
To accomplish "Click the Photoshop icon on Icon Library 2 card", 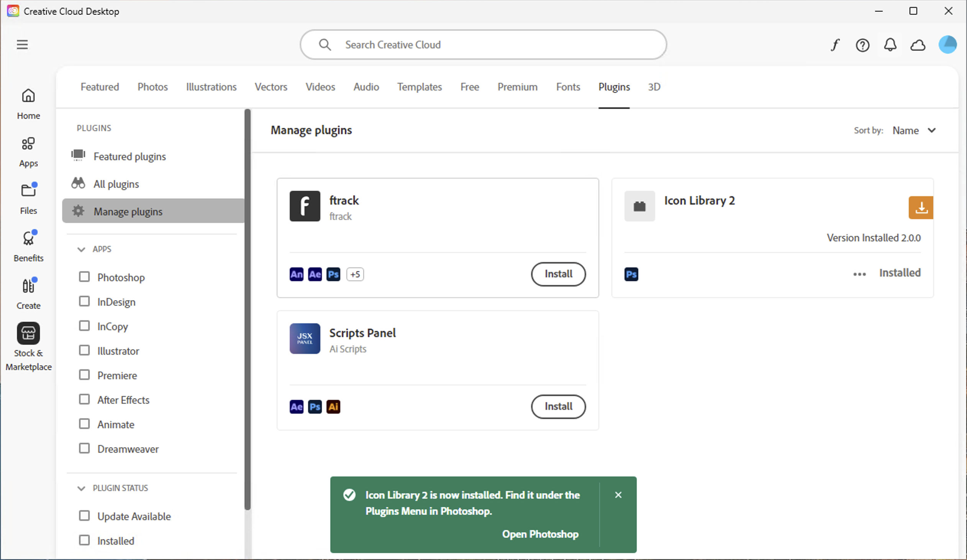I will [x=631, y=274].
